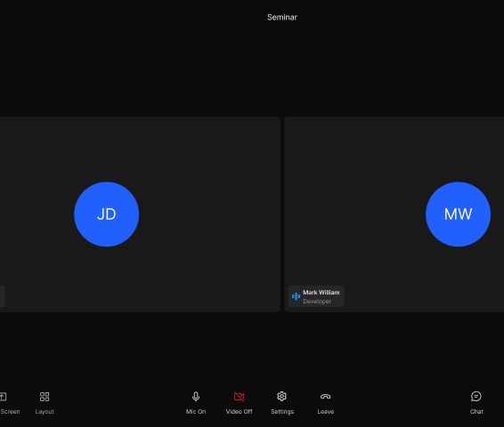The height and width of the screenshot is (427, 504).
Task: Click the Seminar meeting title
Action: [282, 17]
